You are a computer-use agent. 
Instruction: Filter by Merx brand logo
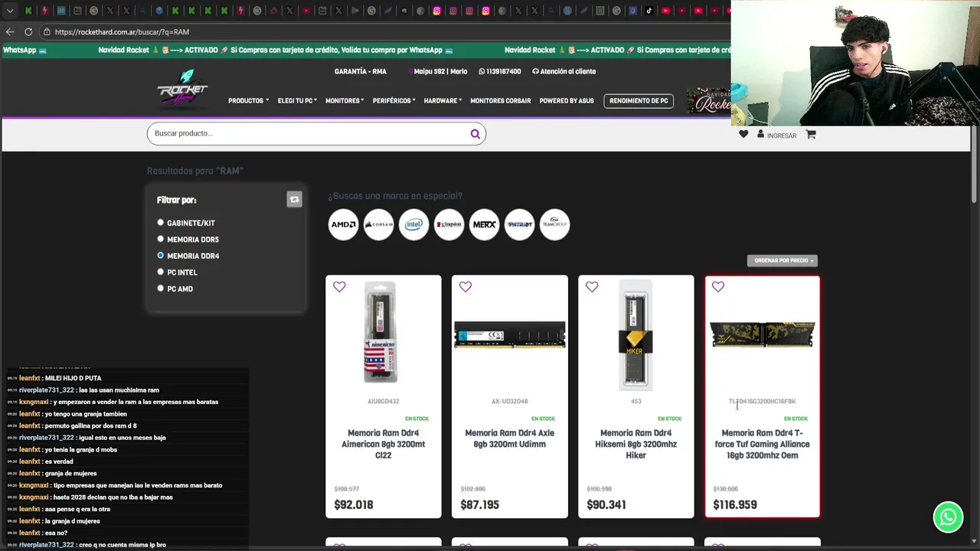click(x=484, y=224)
